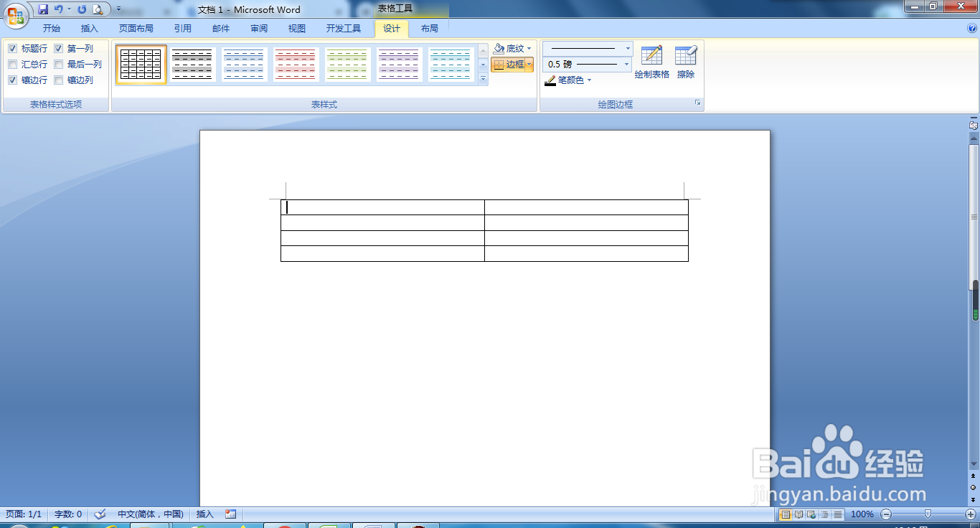This screenshot has height=528, width=980.
Task: Switch to Full Screen Reading view
Action: pyautogui.click(x=798, y=514)
